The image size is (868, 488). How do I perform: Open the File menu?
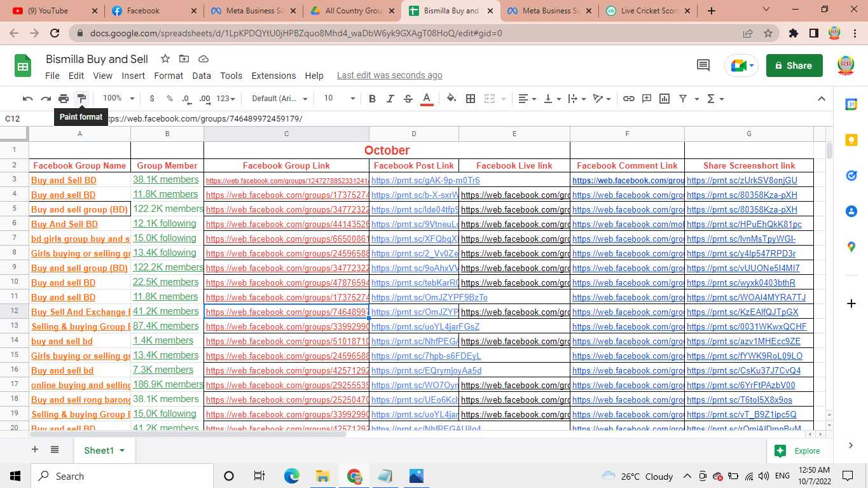pyautogui.click(x=52, y=75)
